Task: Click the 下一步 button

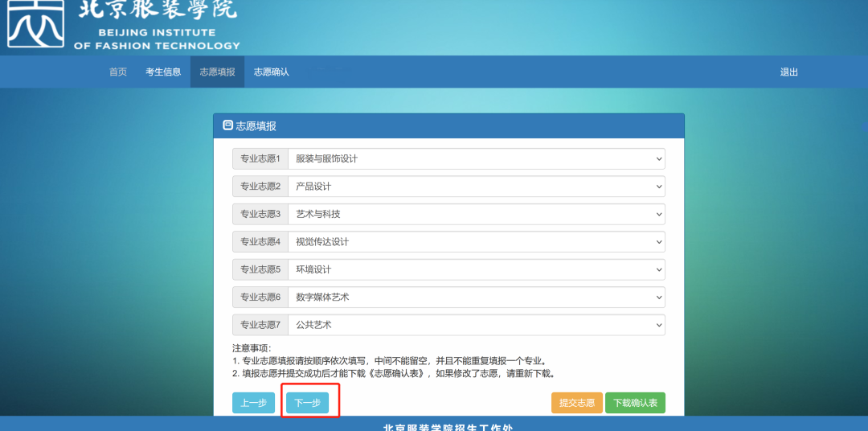Action: coord(307,403)
